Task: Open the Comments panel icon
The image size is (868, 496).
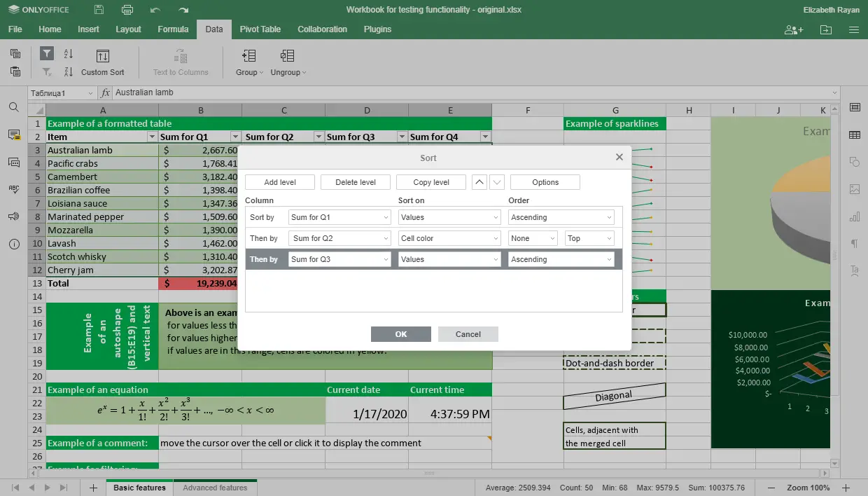Action: point(14,136)
